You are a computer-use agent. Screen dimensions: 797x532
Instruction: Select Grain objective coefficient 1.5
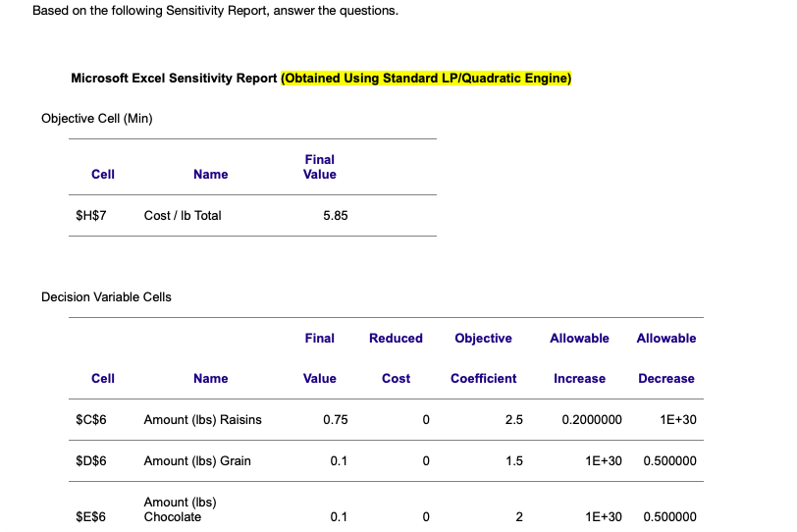pyautogui.click(x=514, y=461)
